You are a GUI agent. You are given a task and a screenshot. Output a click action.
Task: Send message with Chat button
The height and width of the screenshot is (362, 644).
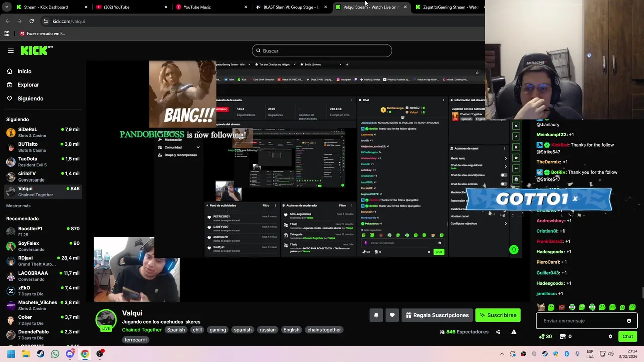click(628, 337)
